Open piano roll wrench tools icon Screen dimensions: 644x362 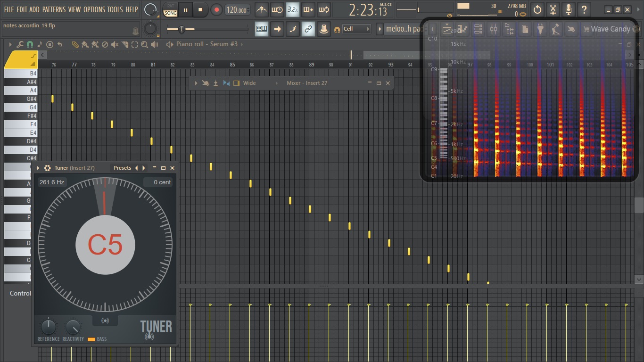coord(20,44)
